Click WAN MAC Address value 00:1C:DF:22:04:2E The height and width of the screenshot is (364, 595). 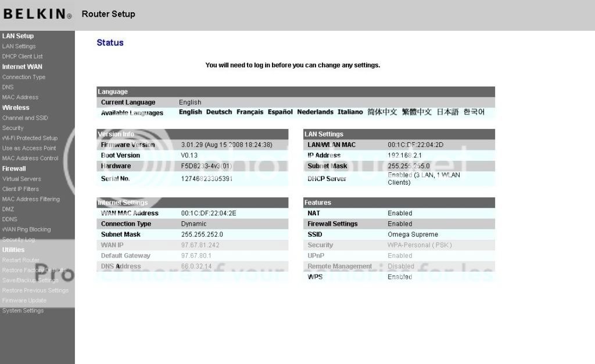pyautogui.click(x=209, y=213)
